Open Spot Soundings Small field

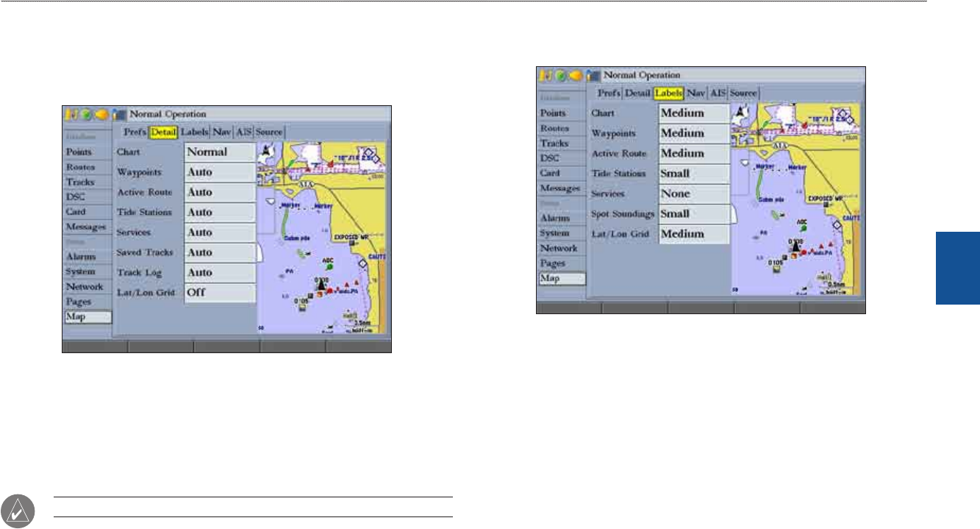pos(694,213)
